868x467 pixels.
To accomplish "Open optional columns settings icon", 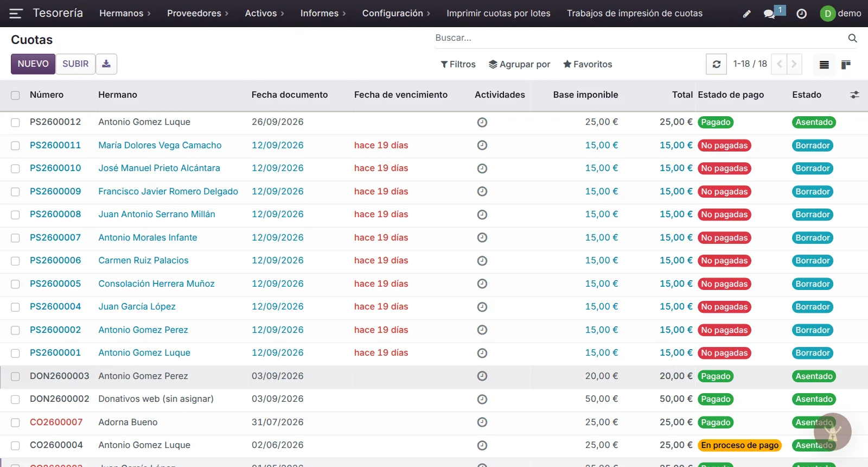I will (854, 94).
